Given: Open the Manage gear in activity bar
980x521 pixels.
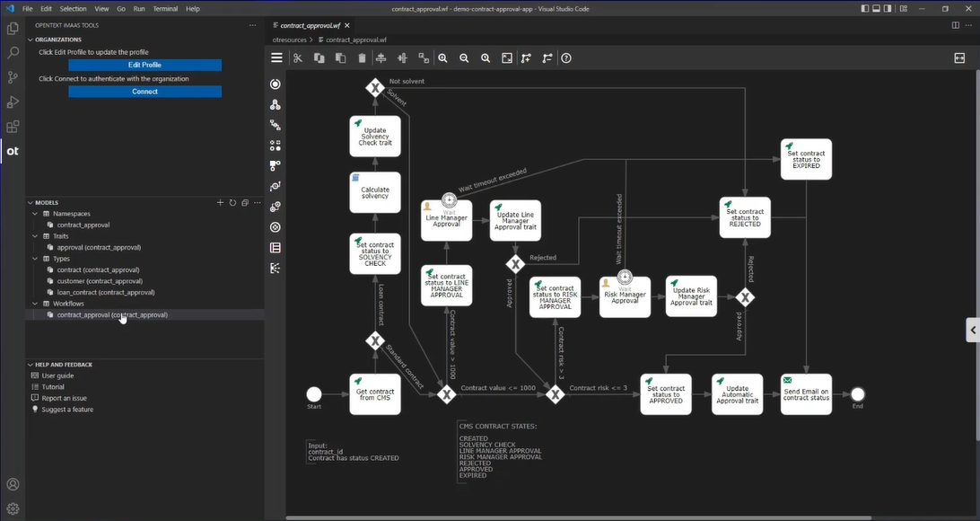Looking at the screenshot, I should click(x=13, y=509).
